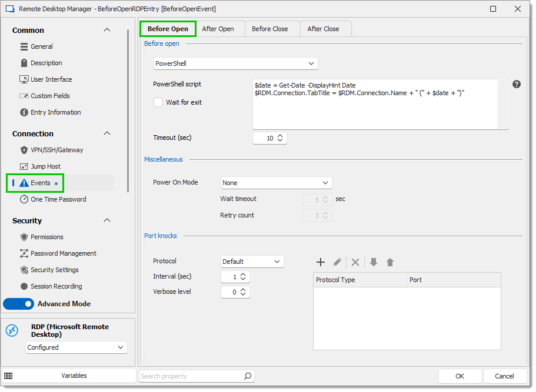
Task: Click in the PowerShell script text box
Action: [x=375, y=105]
